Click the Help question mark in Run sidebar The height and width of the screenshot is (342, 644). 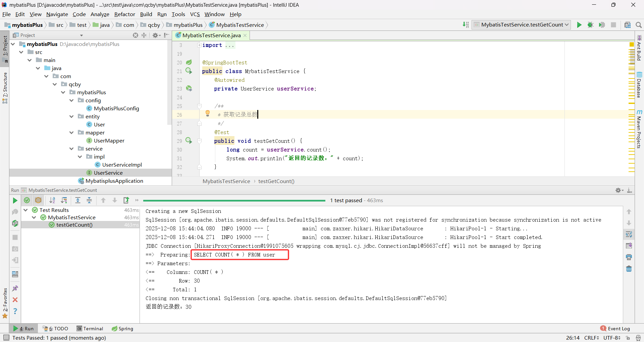(x=15, y=311)
